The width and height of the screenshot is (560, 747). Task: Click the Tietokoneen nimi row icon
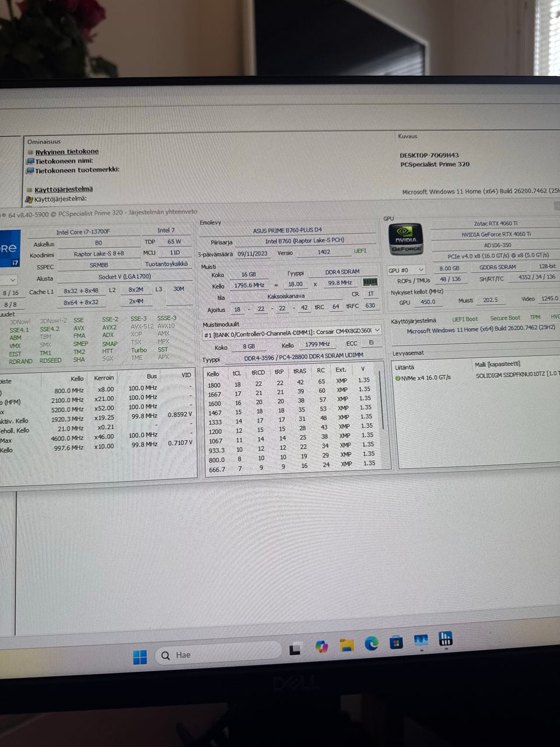30,161
